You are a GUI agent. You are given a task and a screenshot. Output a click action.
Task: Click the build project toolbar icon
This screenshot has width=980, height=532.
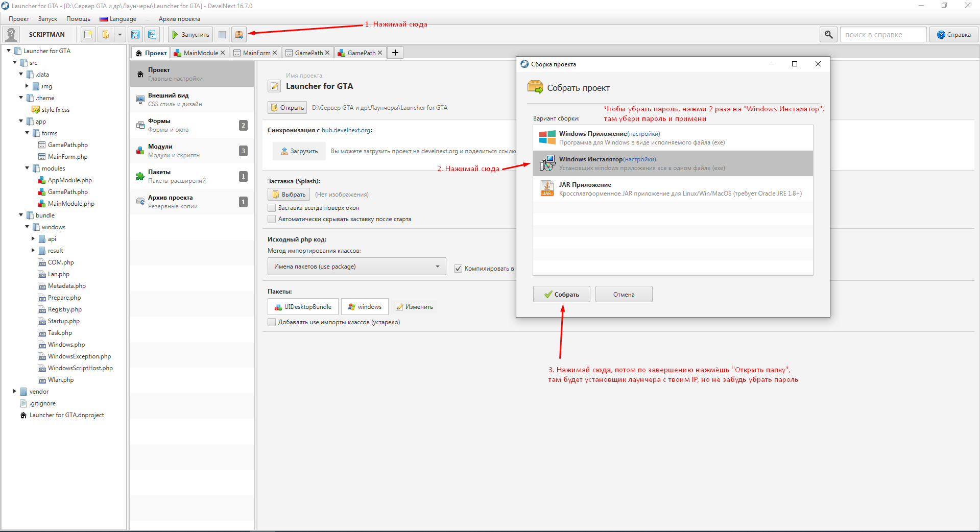[239, 35]
